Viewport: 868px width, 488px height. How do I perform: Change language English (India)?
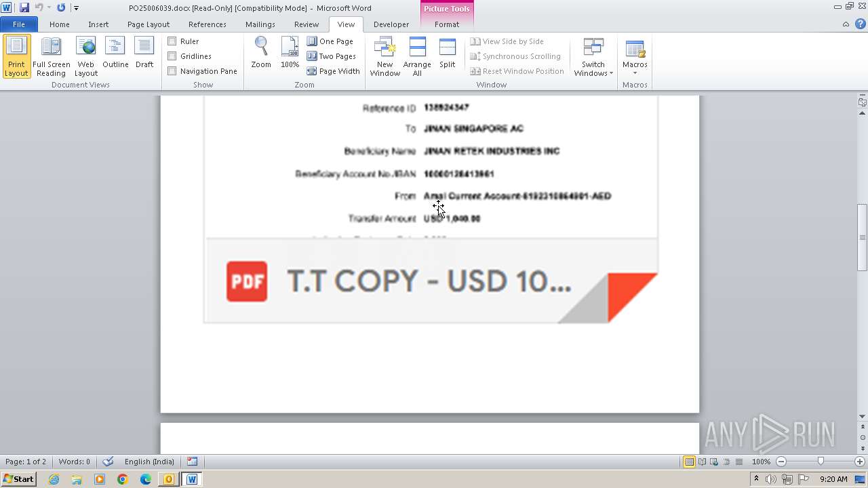click(x=149, y=462)
